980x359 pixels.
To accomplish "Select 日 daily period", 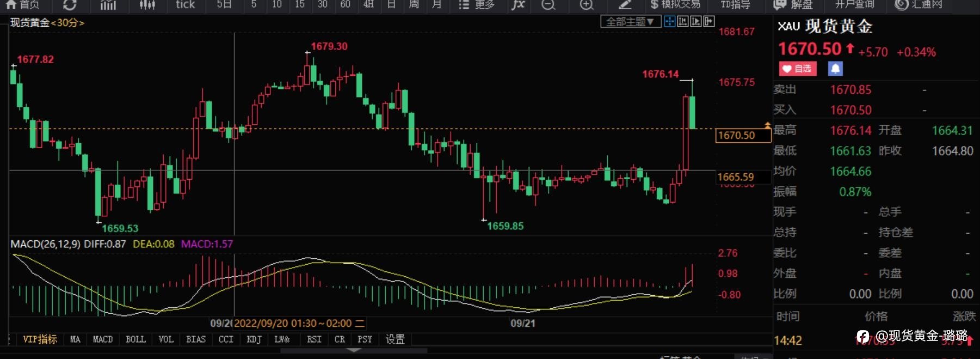I will 391,4.
